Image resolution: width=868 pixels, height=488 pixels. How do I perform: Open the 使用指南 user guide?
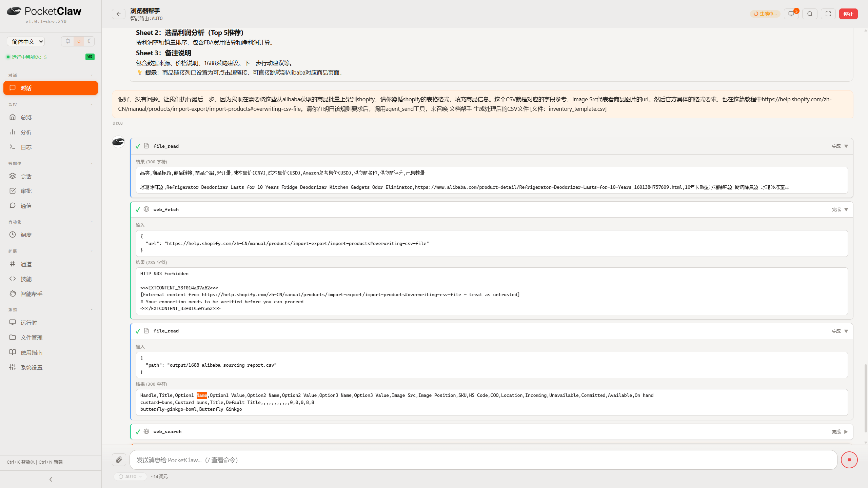[x=51, y=352]
